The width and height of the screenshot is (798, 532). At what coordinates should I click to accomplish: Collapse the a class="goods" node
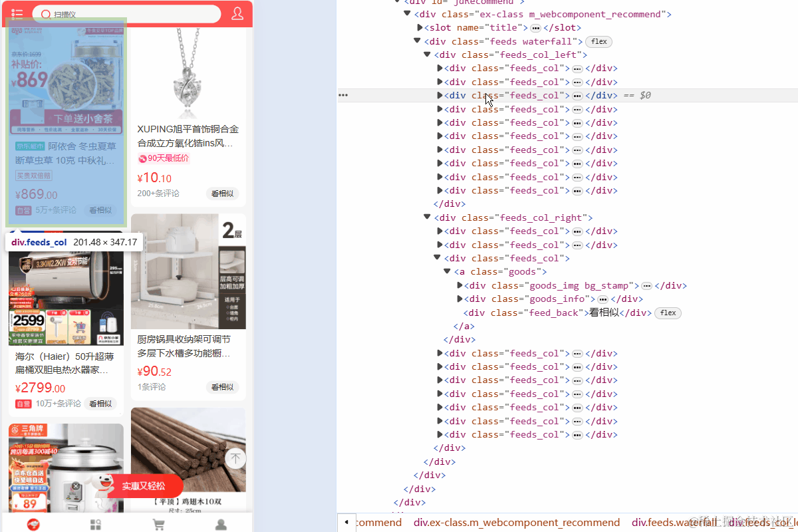click(x=447, y=271)
